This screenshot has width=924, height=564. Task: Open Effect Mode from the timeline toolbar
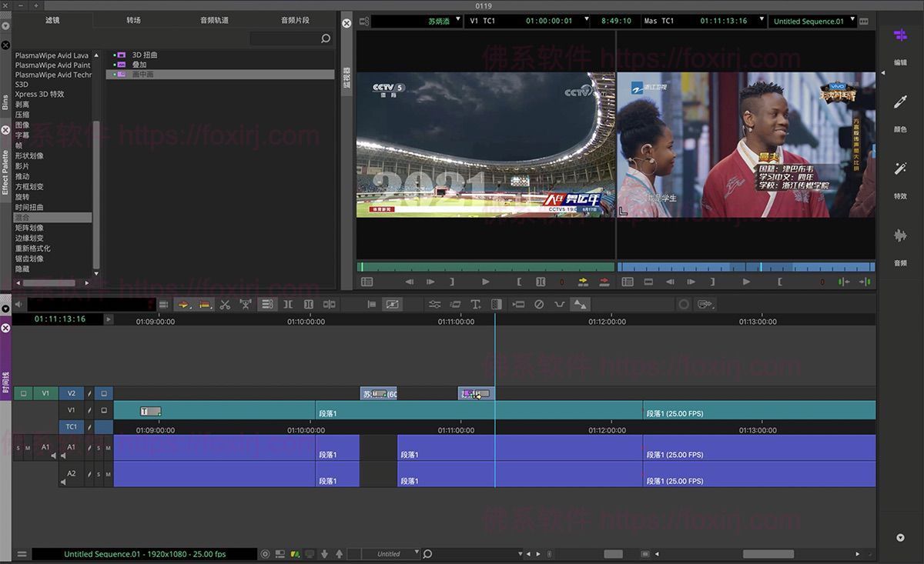[x=393, y=305]
